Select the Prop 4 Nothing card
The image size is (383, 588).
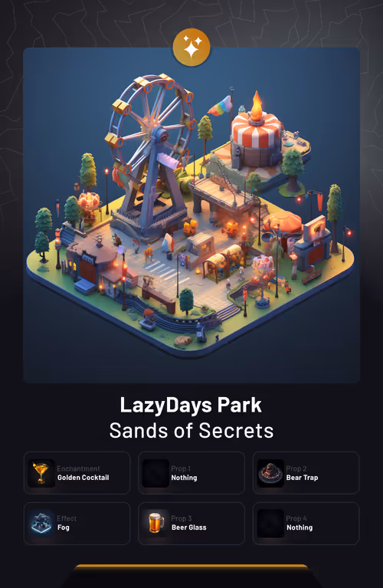[306, 523]
